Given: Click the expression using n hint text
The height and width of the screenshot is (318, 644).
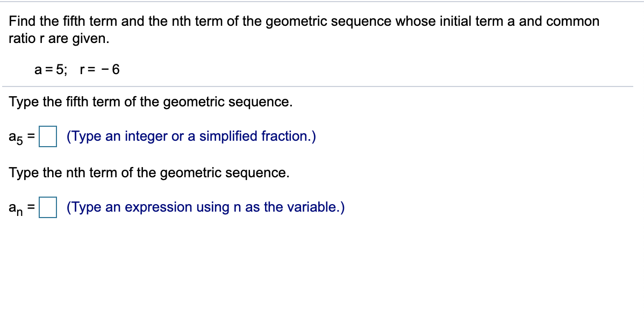Looking at the screenshot, I should [204, 207].
